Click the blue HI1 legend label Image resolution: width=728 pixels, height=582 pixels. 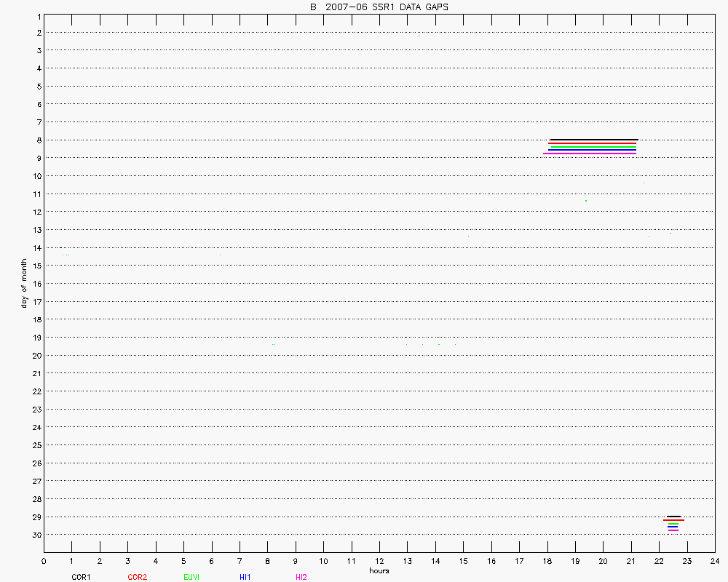pyautogui.click(x=245, y=577)
